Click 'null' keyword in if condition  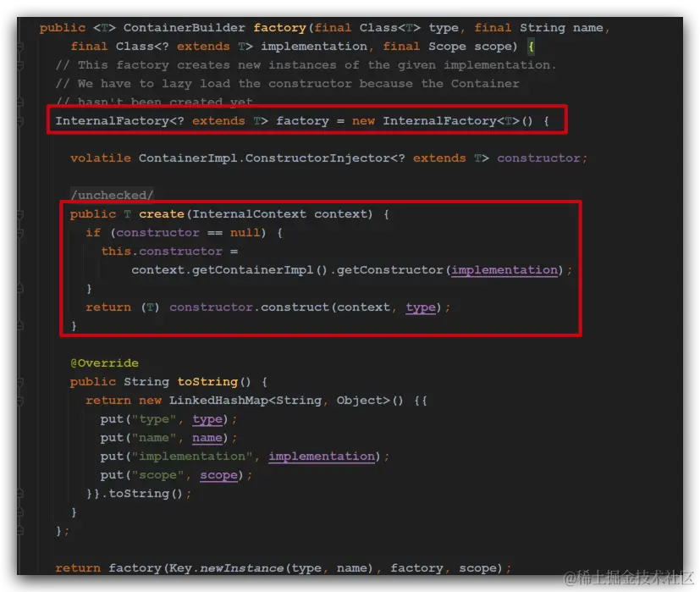[245, 233]
